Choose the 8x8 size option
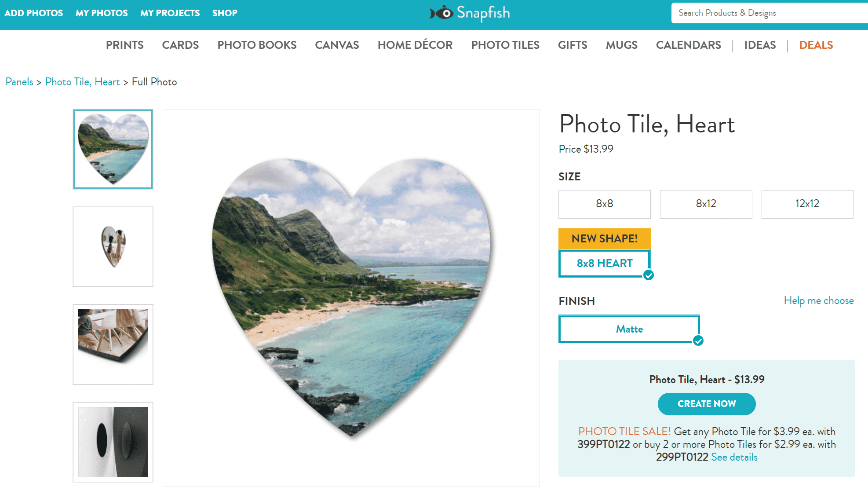 pyautogui.click(x=604, y=204)
